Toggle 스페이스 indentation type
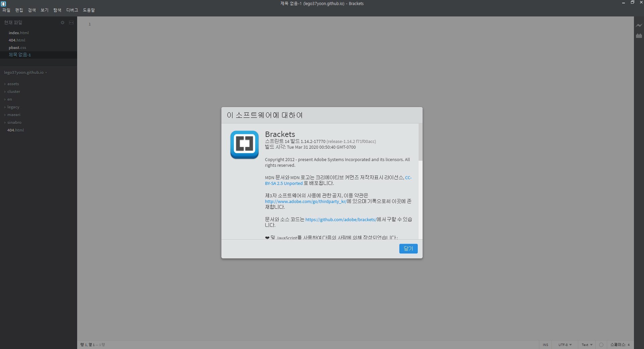 coord(618,345)
